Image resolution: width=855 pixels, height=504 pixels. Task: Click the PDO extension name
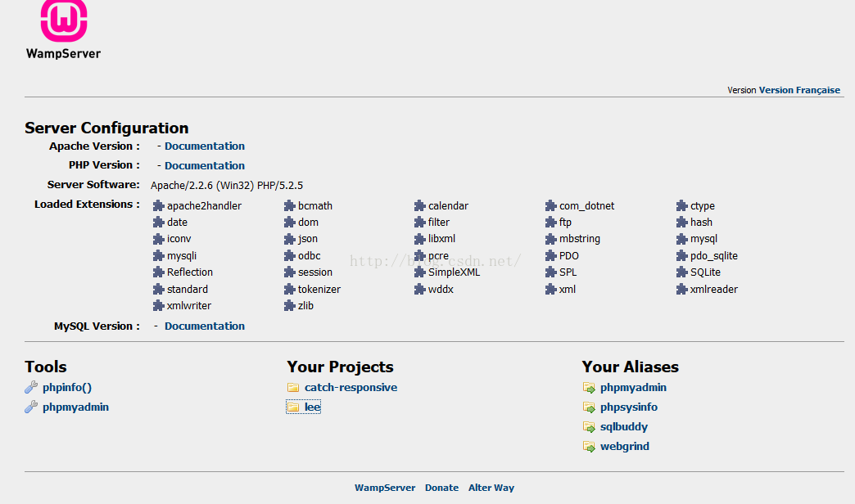tap(568, 255)
